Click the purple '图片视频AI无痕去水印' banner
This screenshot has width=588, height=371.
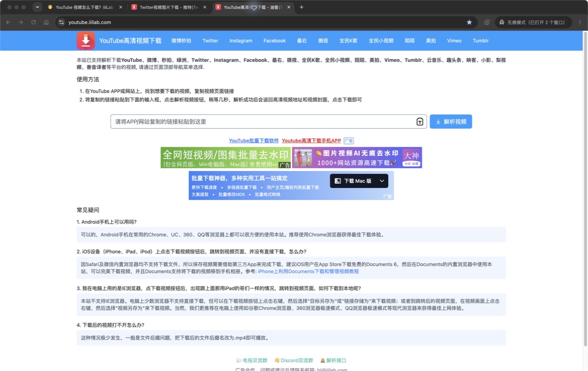357,157
